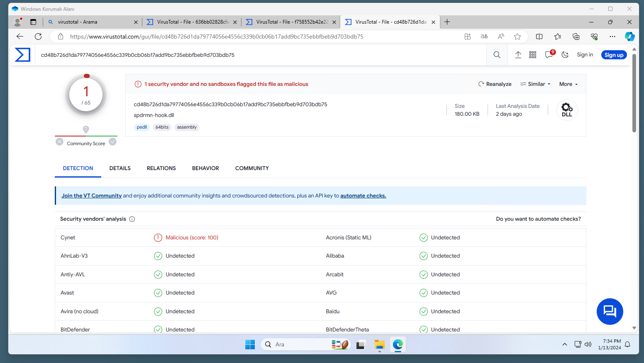This screenshot has width=644, height=363.
Task: Click the Sign up button
Action: coord(614,55)
